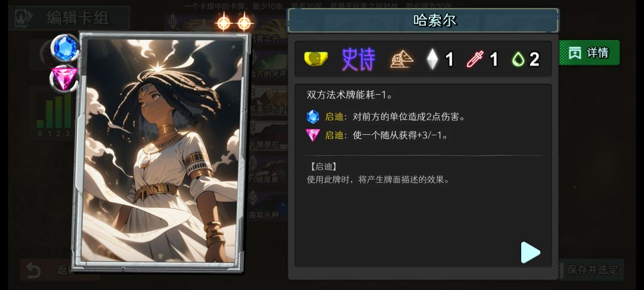Click 保存并选定 save button
The height and width of the screenshot is (290, 644).
pyautogui.click(x=592, y=270)
